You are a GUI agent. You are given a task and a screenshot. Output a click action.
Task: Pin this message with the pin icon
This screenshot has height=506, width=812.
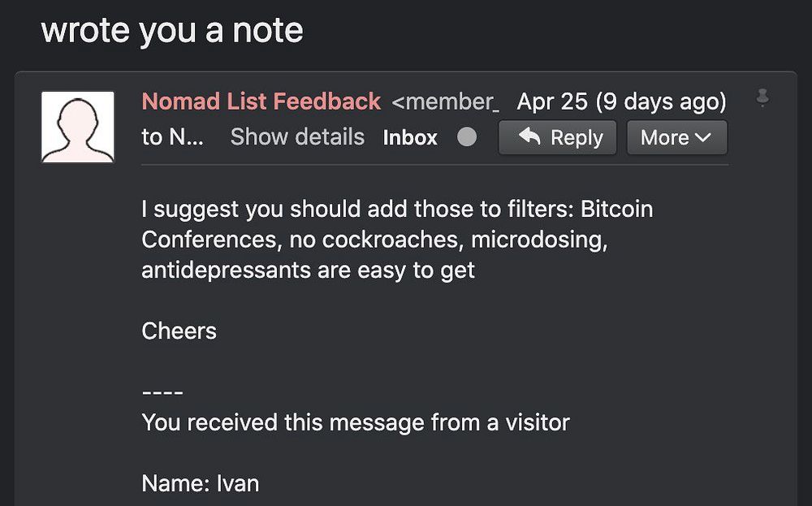[x=762, y=97]
